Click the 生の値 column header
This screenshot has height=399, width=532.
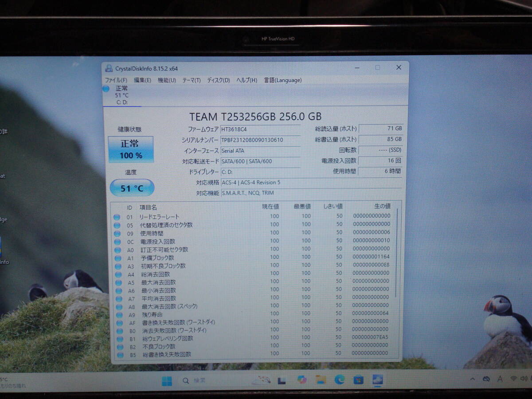point(382,206)
